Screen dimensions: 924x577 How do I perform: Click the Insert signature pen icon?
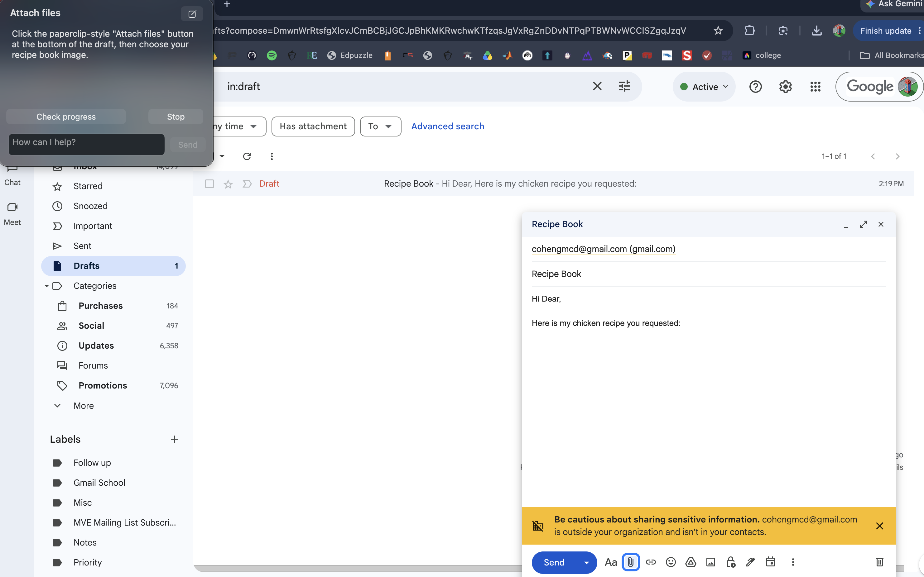pyautogui.click(x=751, y=562)
